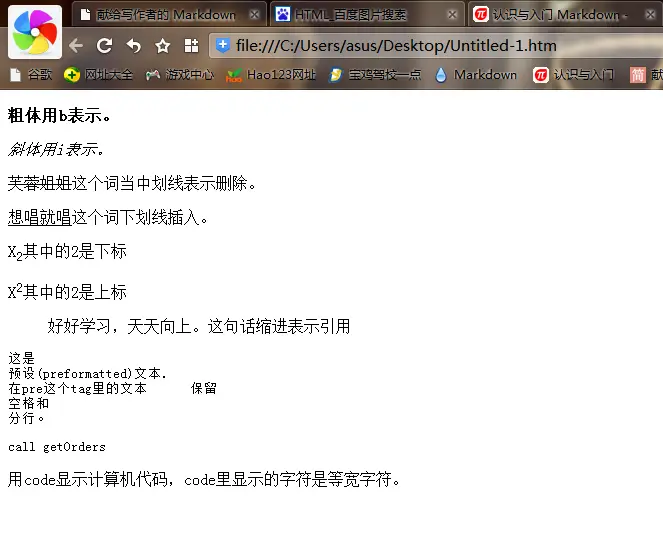Click the text call getOrders
This screenshot has height=560, width=663.
tap(57, 447)
